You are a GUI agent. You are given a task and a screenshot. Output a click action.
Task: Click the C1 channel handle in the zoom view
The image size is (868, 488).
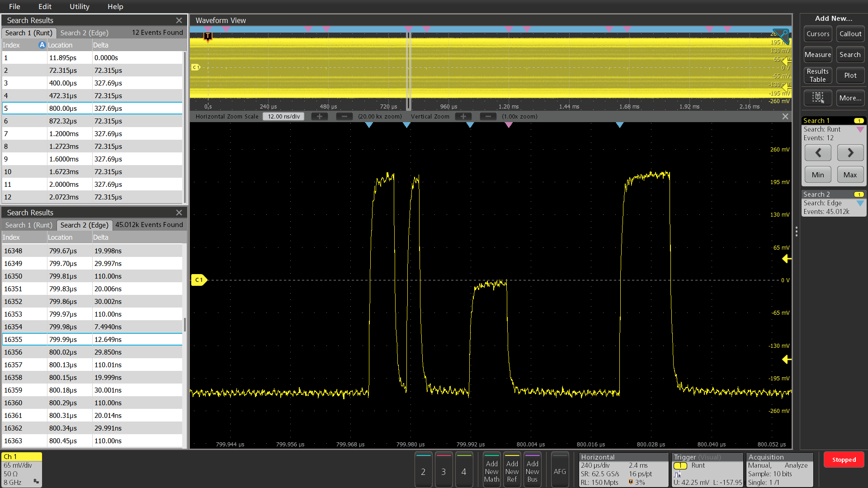point(199,280)
